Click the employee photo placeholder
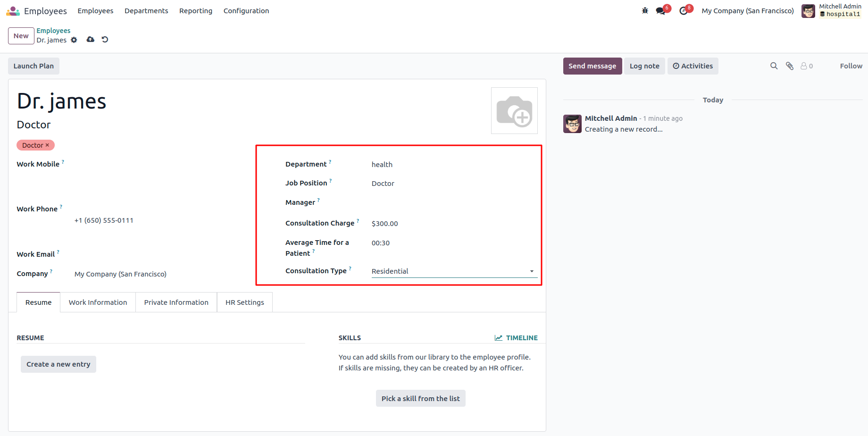Image resolution: width=868 pixels, height=436 pixels. [x=514, y=111]
